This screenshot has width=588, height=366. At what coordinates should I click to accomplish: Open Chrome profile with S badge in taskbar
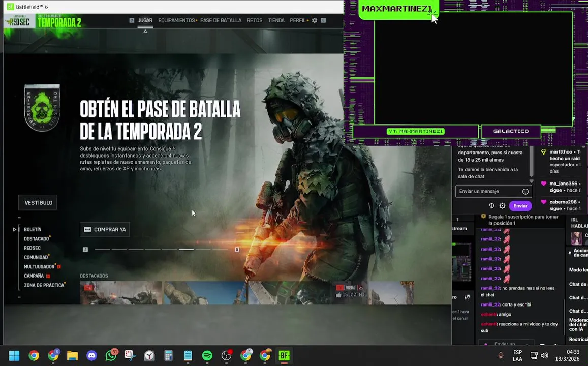point(53,355)
